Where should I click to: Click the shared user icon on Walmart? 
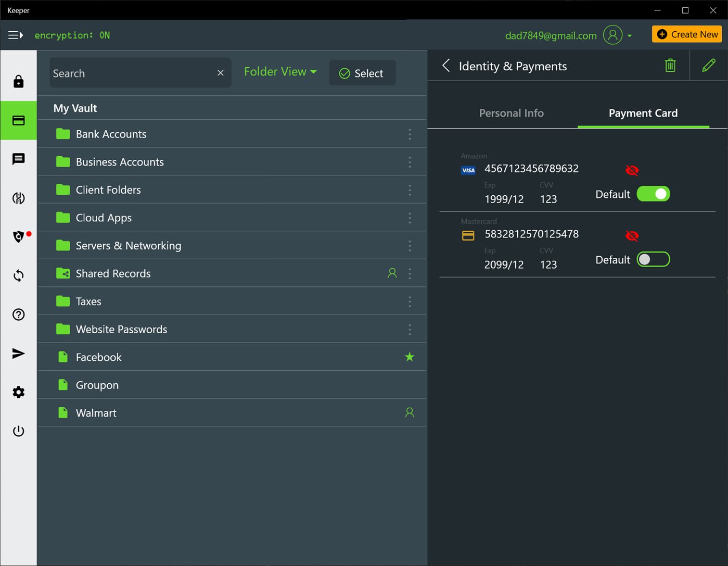pyautogui.click(x=410, y=412)
